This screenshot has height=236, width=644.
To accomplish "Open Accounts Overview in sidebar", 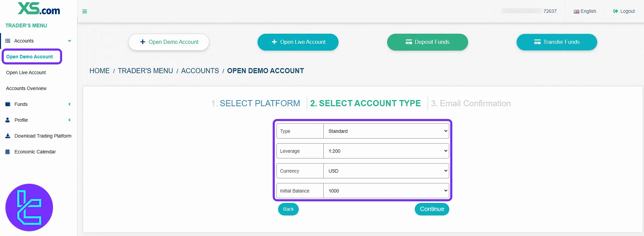I will click(x=26, y=88).
